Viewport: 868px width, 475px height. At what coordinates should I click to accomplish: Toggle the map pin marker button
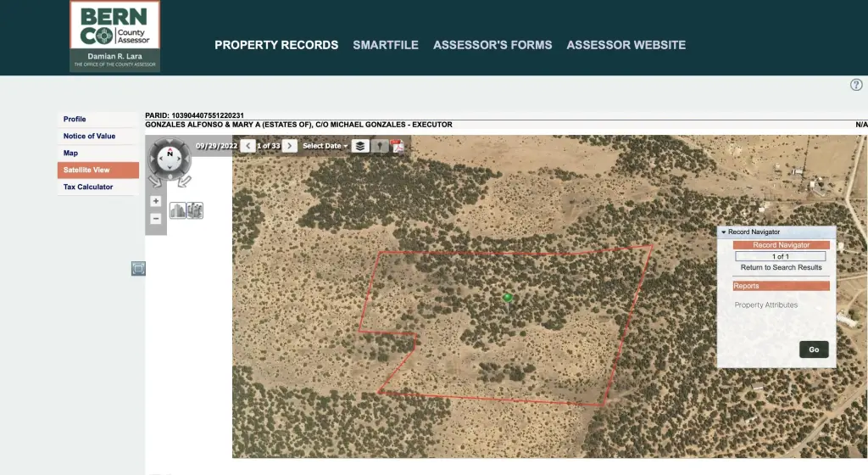point(380,146)
